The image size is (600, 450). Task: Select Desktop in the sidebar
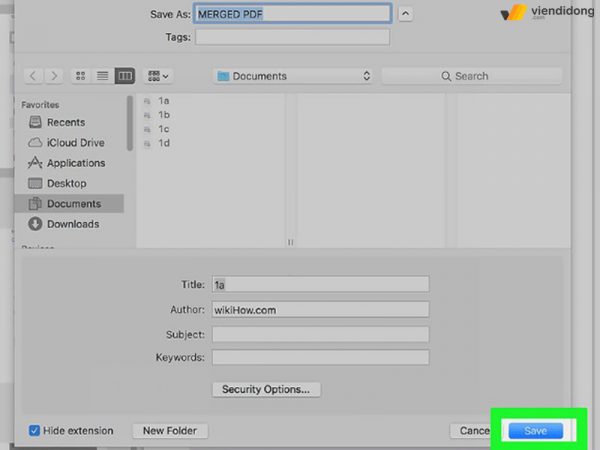[x=66, y=183]
